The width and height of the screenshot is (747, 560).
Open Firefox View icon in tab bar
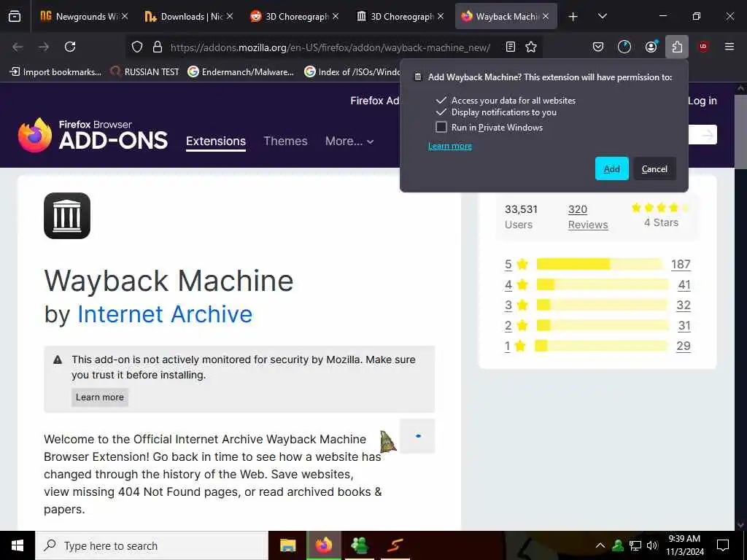pos(15,16)
